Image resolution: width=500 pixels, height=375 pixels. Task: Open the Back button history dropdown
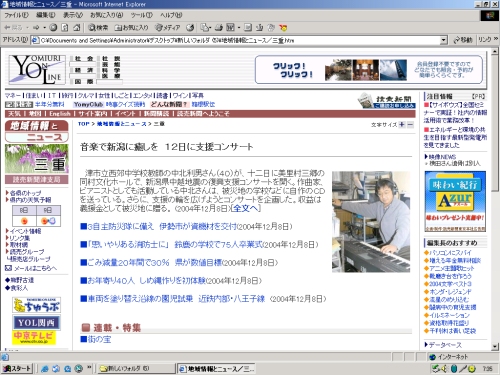pos(27,28)
